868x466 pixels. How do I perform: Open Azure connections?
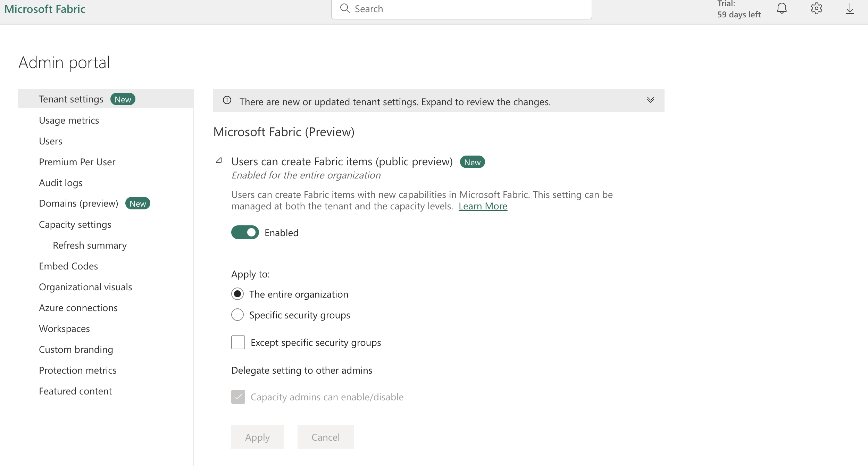point(78,308)
